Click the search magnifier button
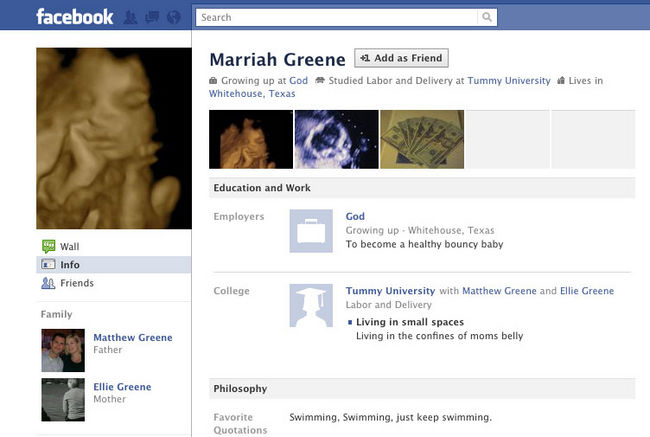The width and height of the screenshot is (650, 437). (487, 17)
